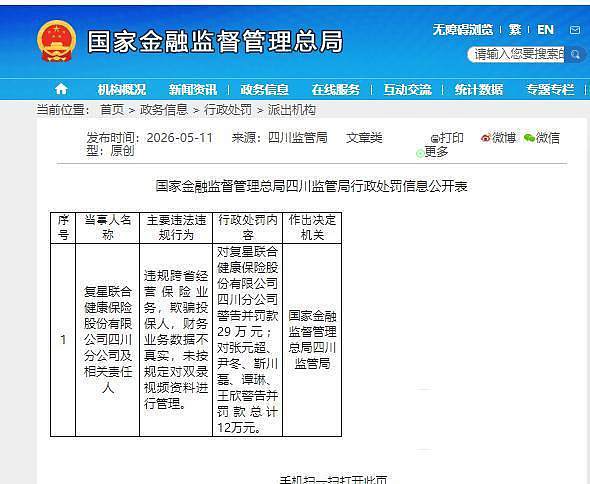Open 机构概况 menu
This screenshot has width=590, height=484.
coord(122,90)
